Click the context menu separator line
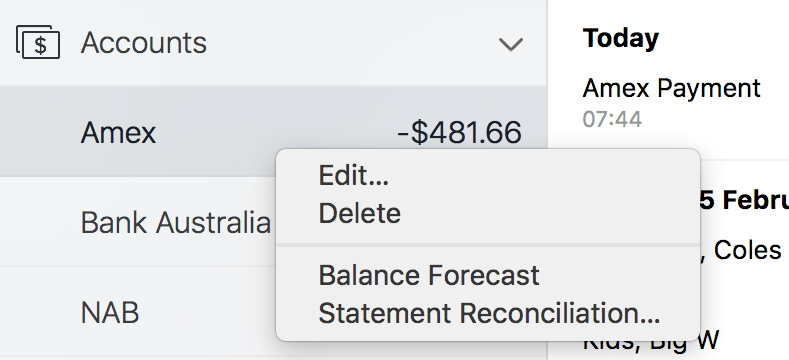The height and width of the screenshot is (360, 789). pyautogui.click(x=488, y=245)
